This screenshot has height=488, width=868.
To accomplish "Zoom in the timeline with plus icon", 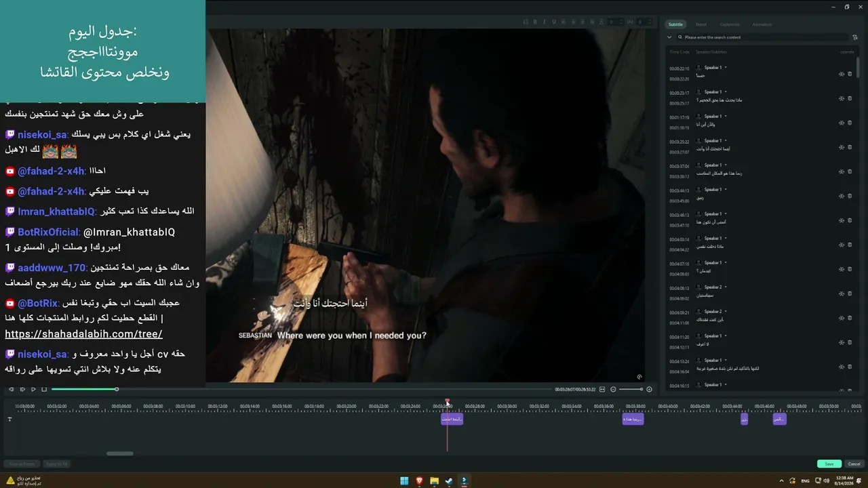I will click(649, 389).
